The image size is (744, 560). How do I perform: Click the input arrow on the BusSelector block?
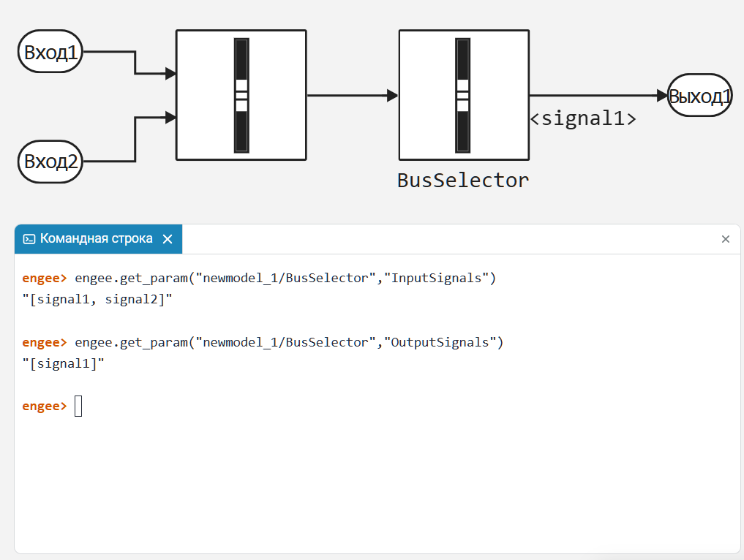[x=393, y=95]
